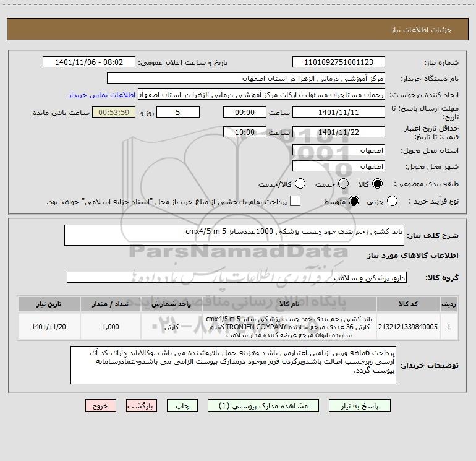The height and width of the screenshot is (461, 476).
Task: Click the buyer organization name field
Action: 246,79
